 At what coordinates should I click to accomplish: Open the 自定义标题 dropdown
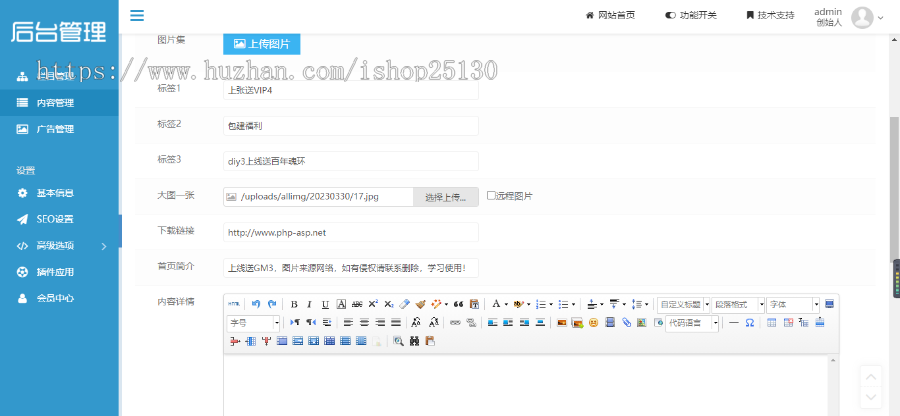[684, 305]
